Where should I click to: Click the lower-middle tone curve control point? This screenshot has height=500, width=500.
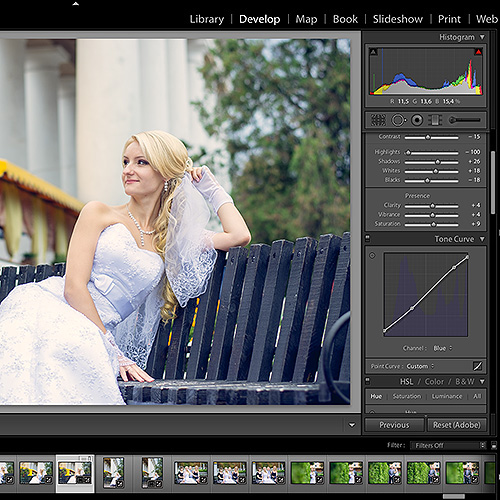pyautogui.click(x=412, y=308)
